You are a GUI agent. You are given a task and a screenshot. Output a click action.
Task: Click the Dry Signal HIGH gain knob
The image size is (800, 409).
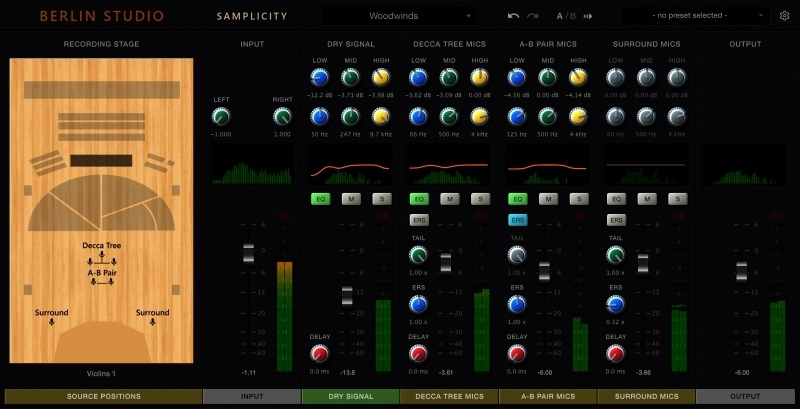pos(381,78)
